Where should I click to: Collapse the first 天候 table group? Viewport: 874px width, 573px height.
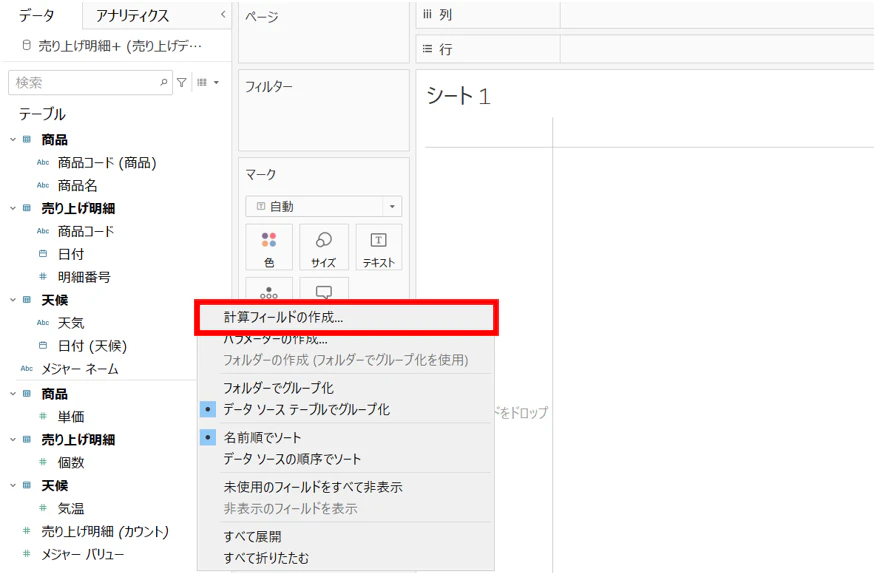(13, 300)
